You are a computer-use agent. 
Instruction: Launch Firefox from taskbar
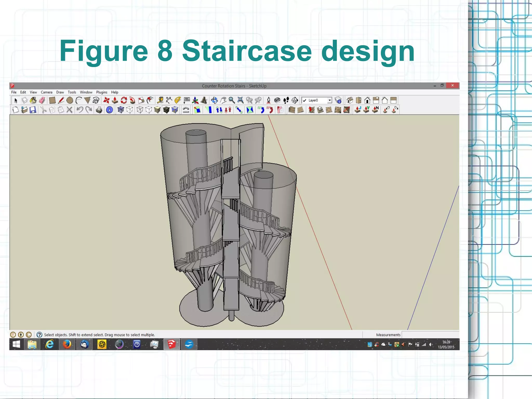[67, 344]
